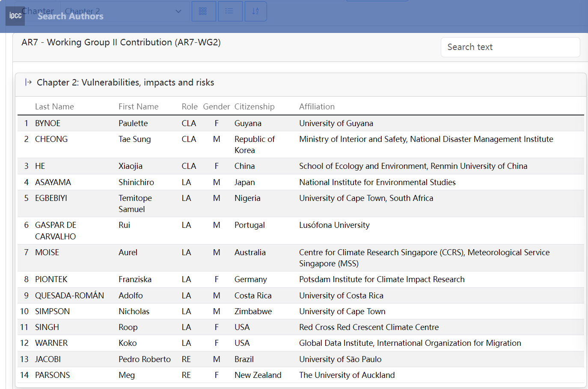Click Potsdam Institute for Climate Impact Research

pyautogui.click(x=381, y=280)
